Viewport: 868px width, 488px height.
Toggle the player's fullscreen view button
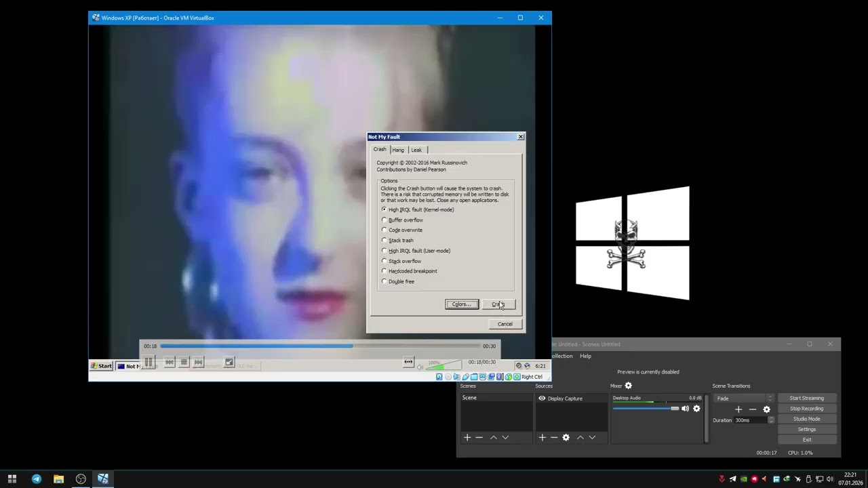click(229, 363)
